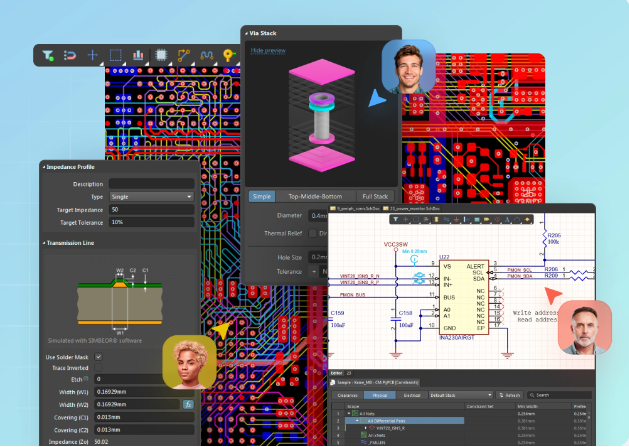
Task: Select the Full Stack tab
Action: [375, 196]
